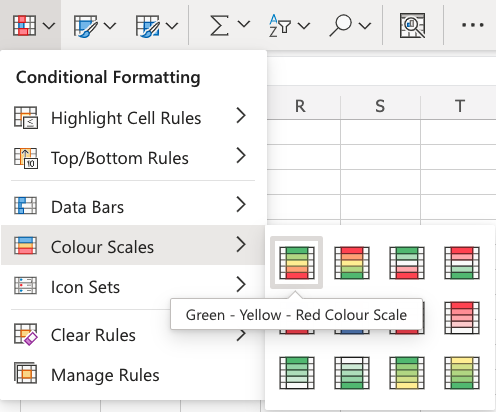Click the Cell Styles brush icon
Screen dimensions: 496x412
(x=148, y=26)
